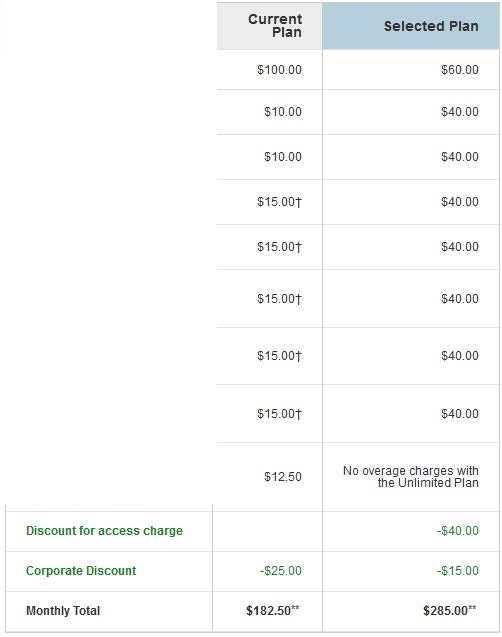Click the -$25.00 corporate discount value
Screen dimensions: 502x637
coord(281,570)
